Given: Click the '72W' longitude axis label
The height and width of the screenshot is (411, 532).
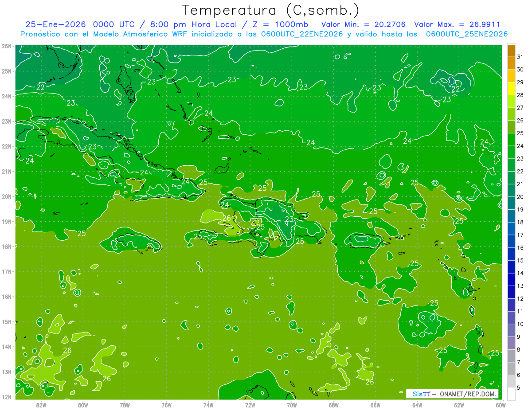Looking at the screenshot, I should pos(250,405).
